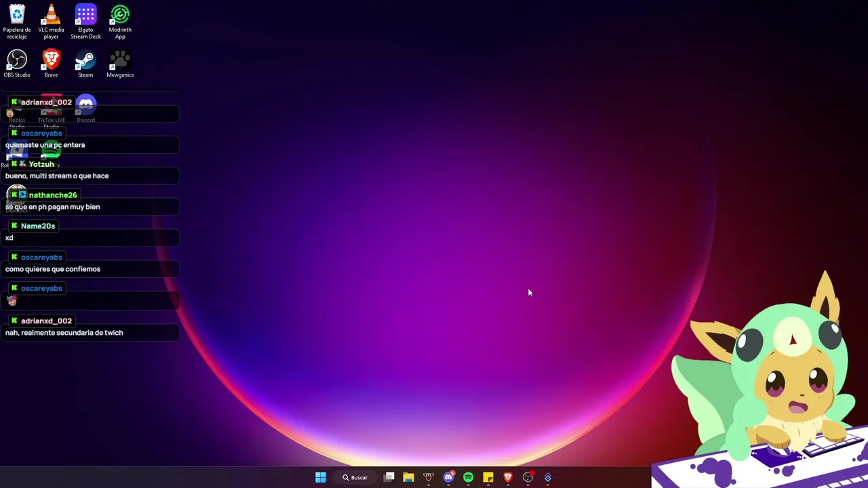The image size is (868, 488).
Task: Click the skull-shaped app icon on taskbar
Action: point(429,477)
